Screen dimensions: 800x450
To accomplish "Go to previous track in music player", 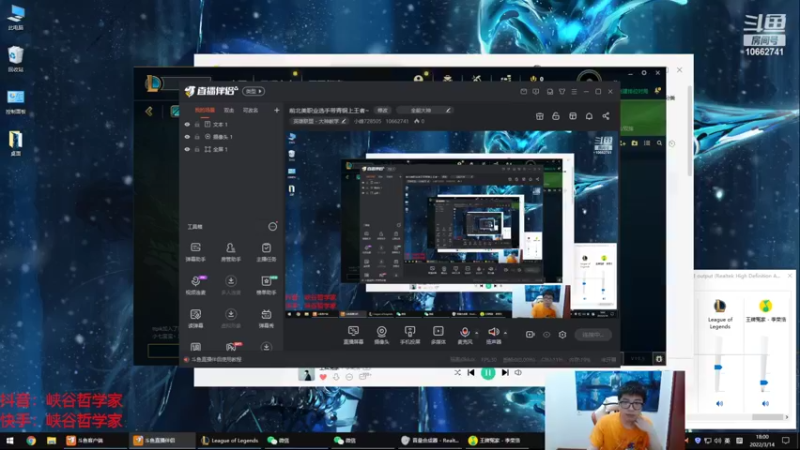I will pos(471,373).
